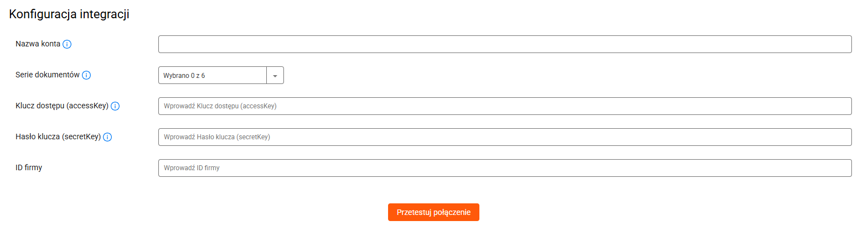
Task: Open the info icon for Hasło klucza (secretKey)
Action: 107,137
